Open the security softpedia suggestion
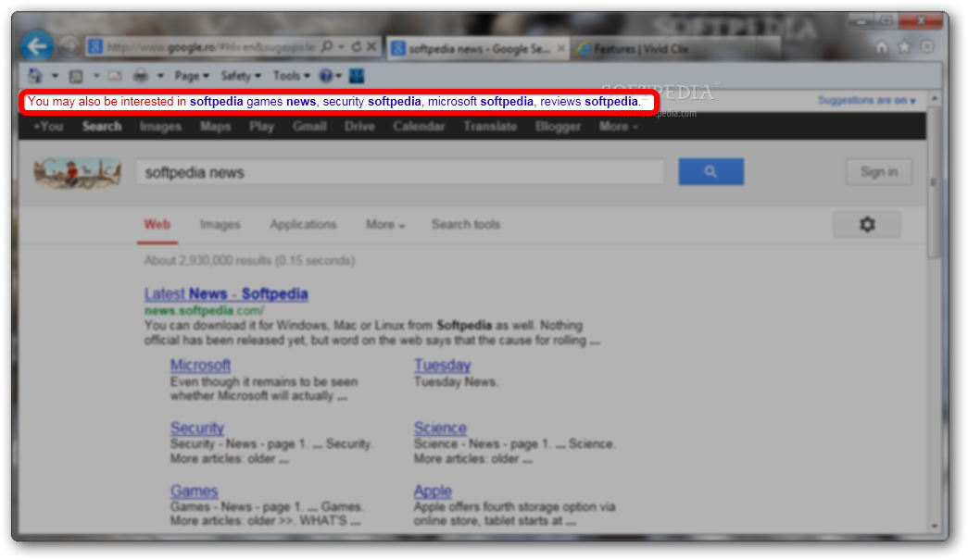The image size is (968, 560). click(x=371, y=101)
